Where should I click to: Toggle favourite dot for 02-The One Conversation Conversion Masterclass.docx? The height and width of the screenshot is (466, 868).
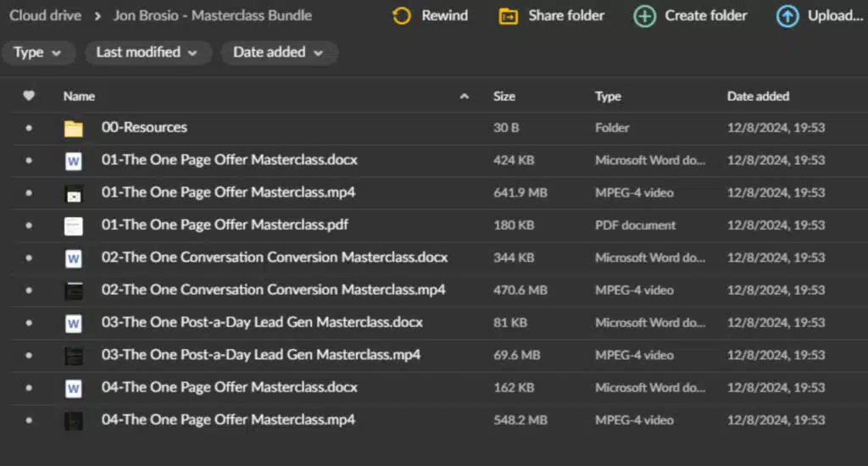pyautogui.click(x=29, y=258)
